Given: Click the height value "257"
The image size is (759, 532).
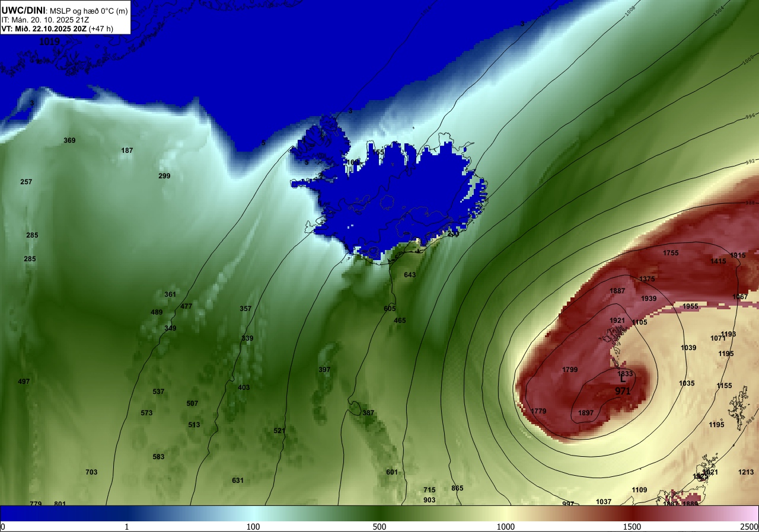Looking at the screenshot, I should coord(26,182).
